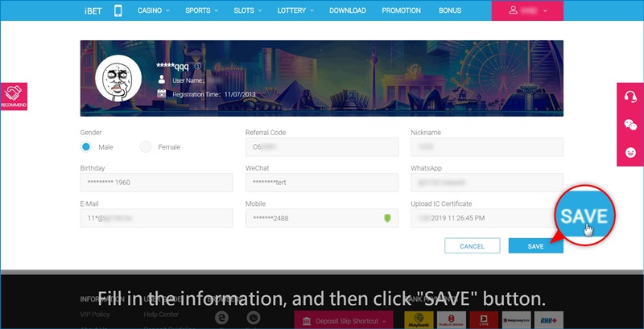644x329 pixels.
Task: Expand the Deposit Slip Shortcut panel
Action: [345, 321]
